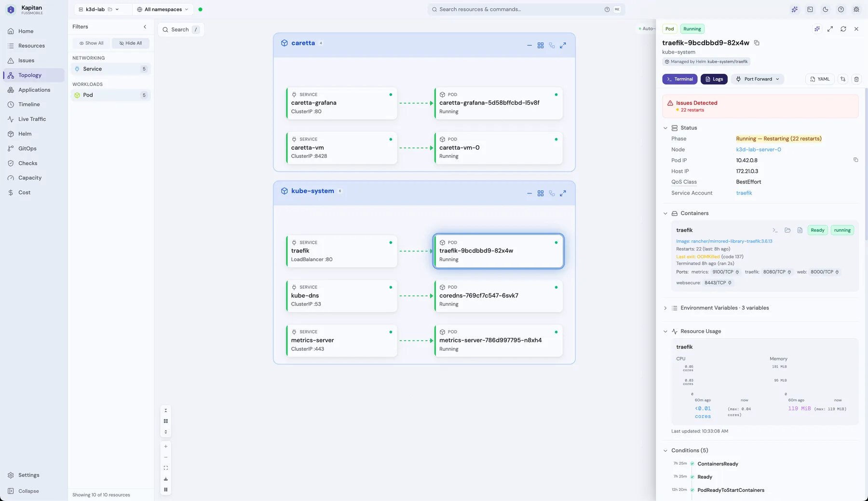Image resolution: width=868 pixels, height=501 pixels.
Task: Open Logs for the pod
Action: pyautogui.click(x=714, y=79)
